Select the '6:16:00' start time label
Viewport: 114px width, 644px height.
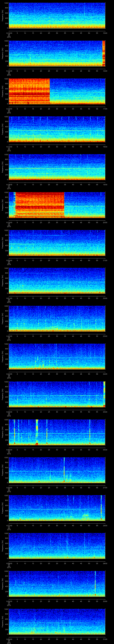tap(9, 109)
